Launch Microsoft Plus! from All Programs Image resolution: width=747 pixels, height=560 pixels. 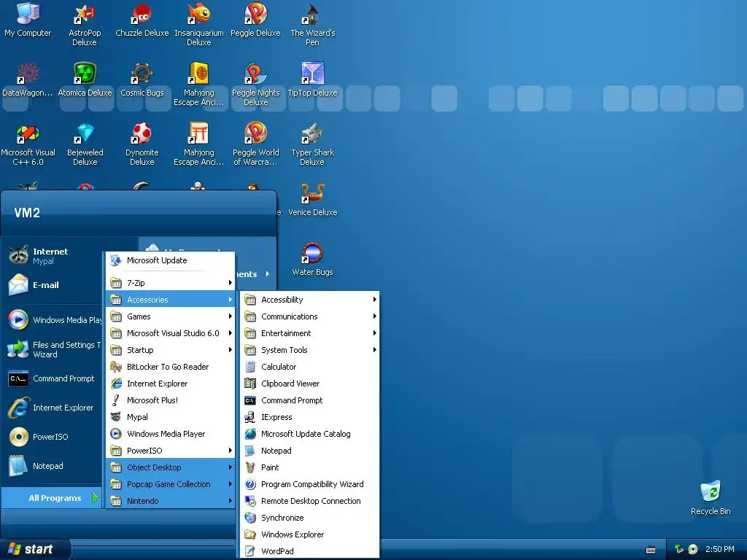coord(171,400)
